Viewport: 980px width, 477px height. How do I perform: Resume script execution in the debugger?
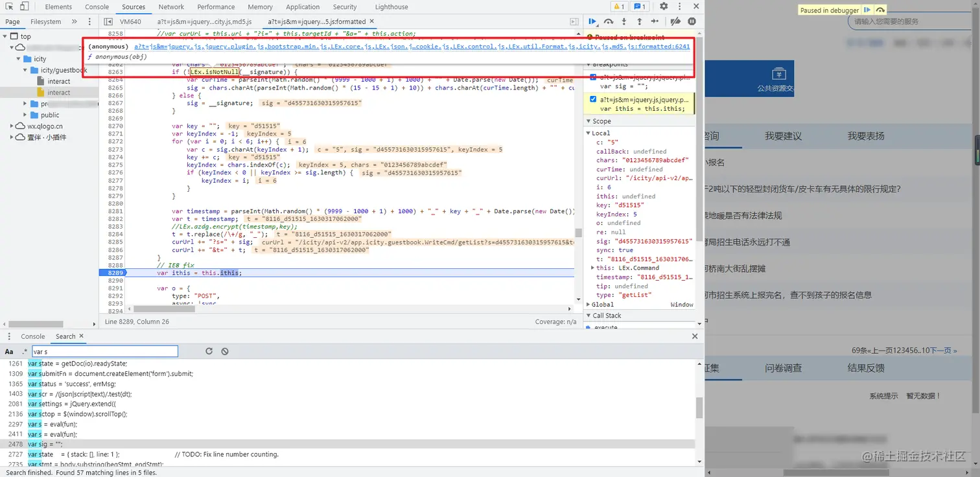click(592, 21)
